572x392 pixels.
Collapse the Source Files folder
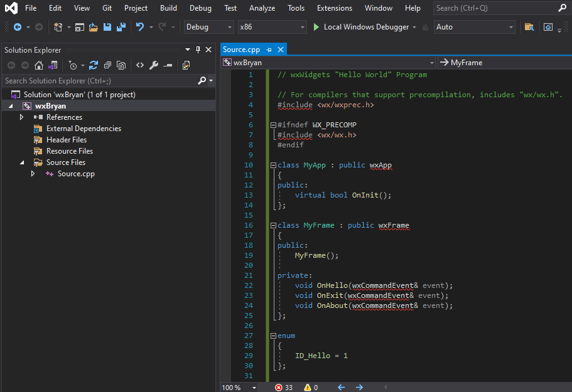click(x=21, y=162)
